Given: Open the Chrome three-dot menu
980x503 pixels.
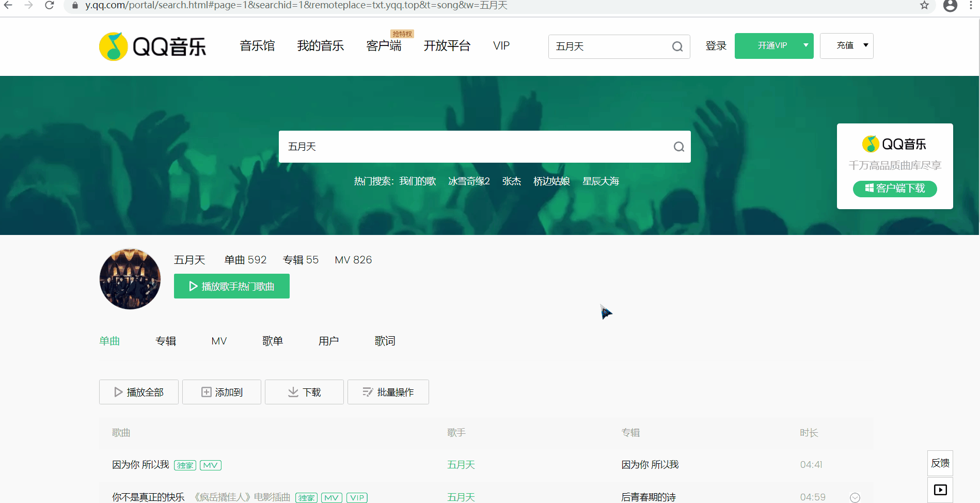Looking at the screenshot, I should point(971,5).
